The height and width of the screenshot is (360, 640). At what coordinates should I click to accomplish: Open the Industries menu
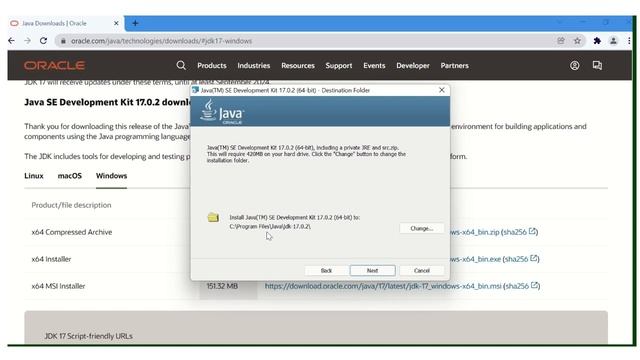(253, 65)
